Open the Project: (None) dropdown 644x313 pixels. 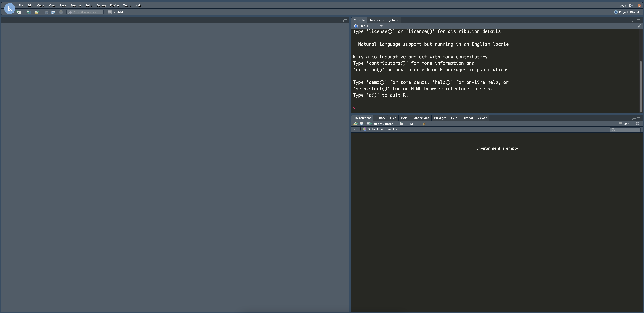click(628, 12)
